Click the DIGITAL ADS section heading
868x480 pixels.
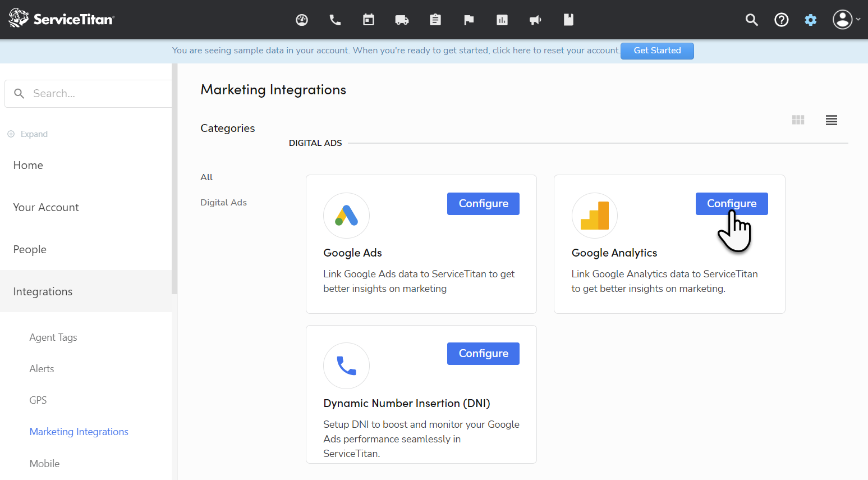coord(315,143)
